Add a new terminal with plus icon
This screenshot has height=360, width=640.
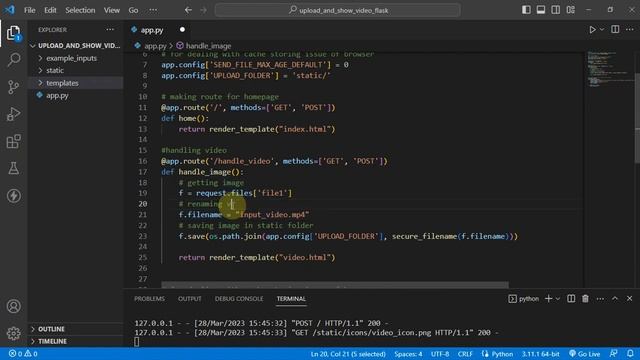pyautogui.click(x=549, y=299)
